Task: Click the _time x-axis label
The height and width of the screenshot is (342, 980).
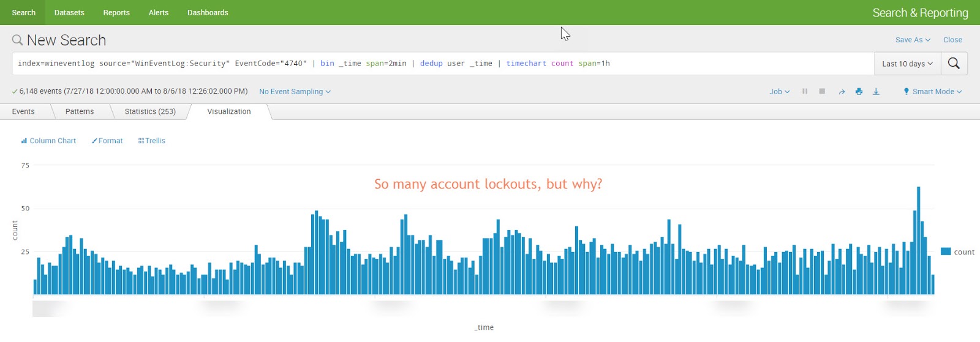Action: [x=484, y=327]
